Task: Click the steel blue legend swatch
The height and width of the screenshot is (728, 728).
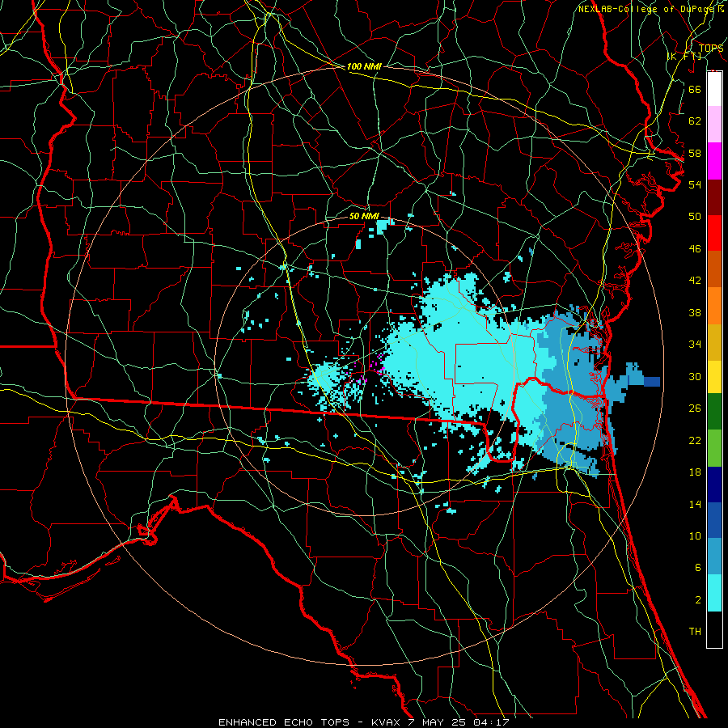Action: tap(714, 557)
